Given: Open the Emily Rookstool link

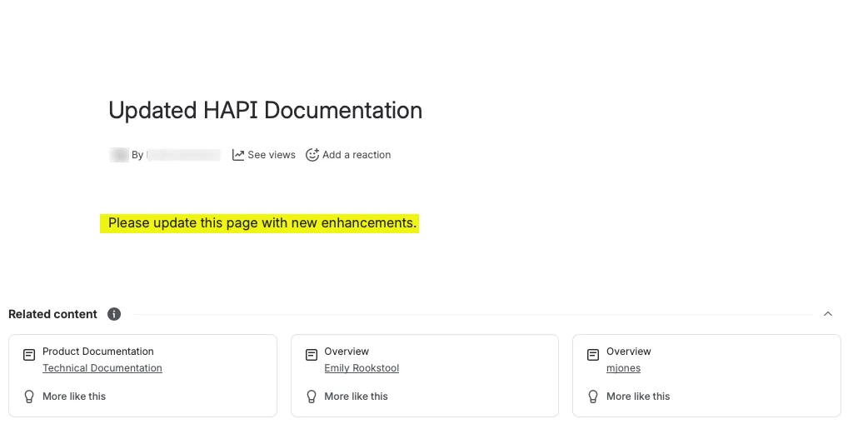Looking at the screenshot, I should 362,368.
